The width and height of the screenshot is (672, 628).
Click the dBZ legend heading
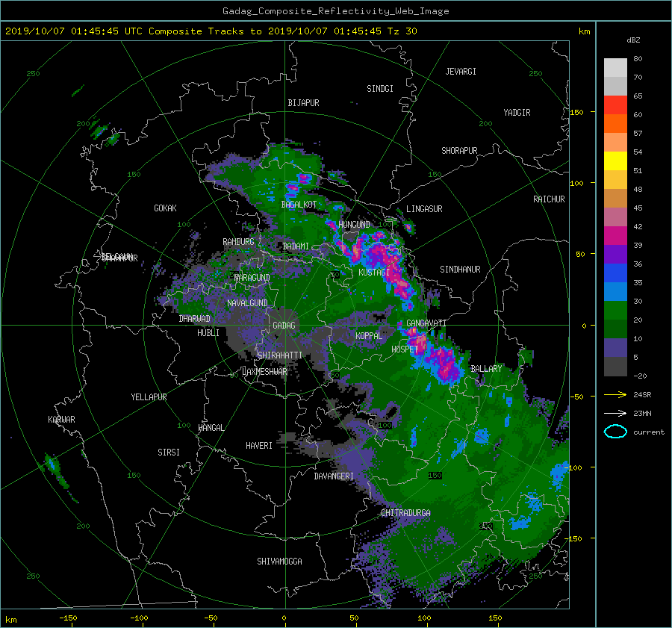point(633,40)
